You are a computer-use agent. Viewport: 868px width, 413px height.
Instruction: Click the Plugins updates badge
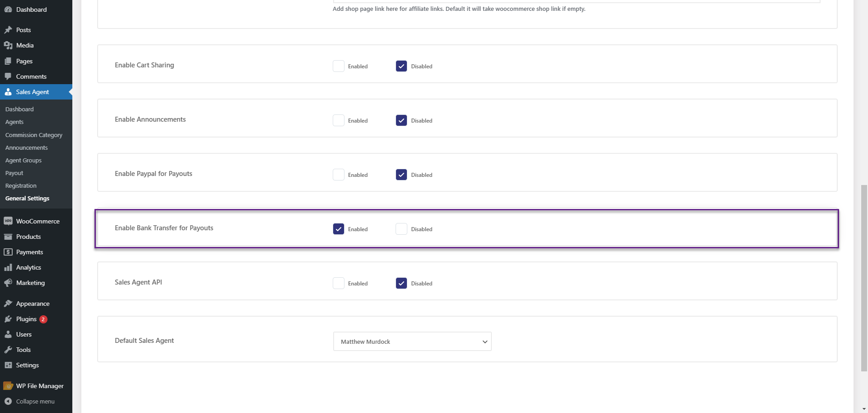click(43, 319)
